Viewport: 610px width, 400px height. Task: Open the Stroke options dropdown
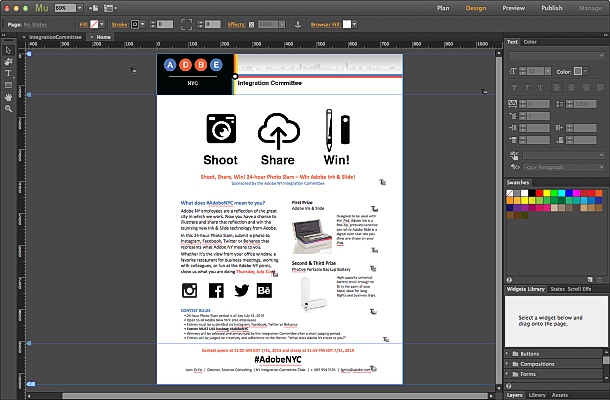coord(142,24)
